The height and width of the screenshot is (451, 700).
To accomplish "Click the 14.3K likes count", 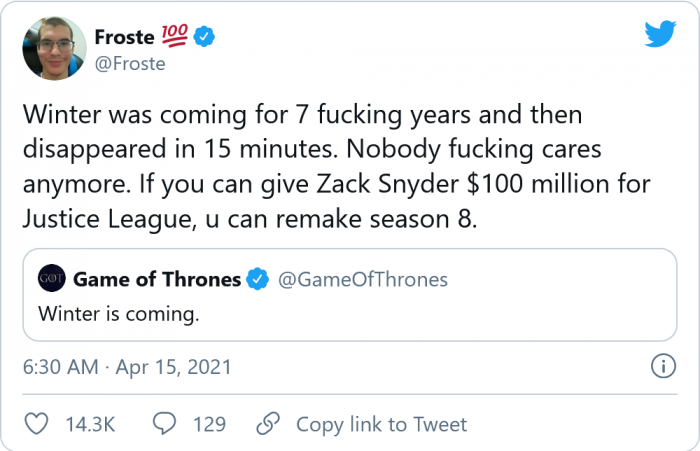I will pos(90,424).
